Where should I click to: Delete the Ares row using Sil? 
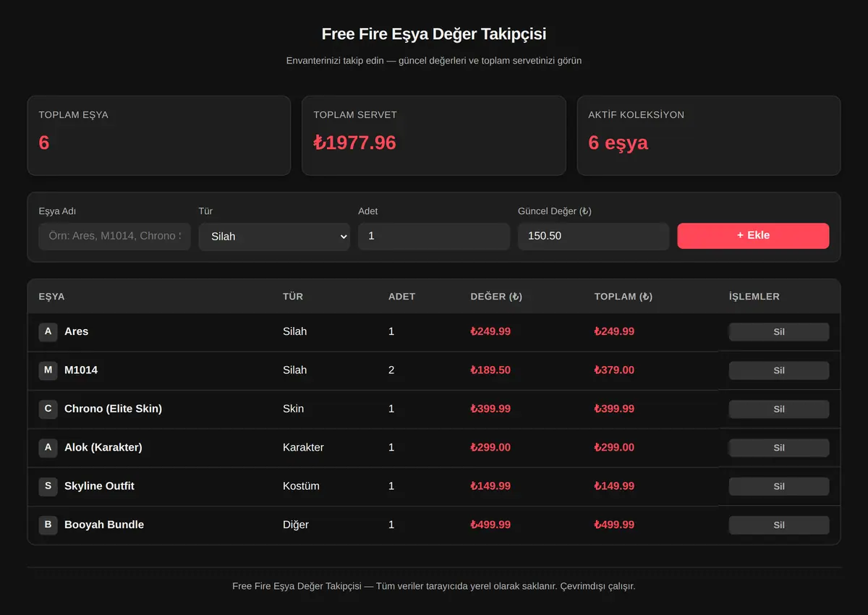tap(779, 332)
